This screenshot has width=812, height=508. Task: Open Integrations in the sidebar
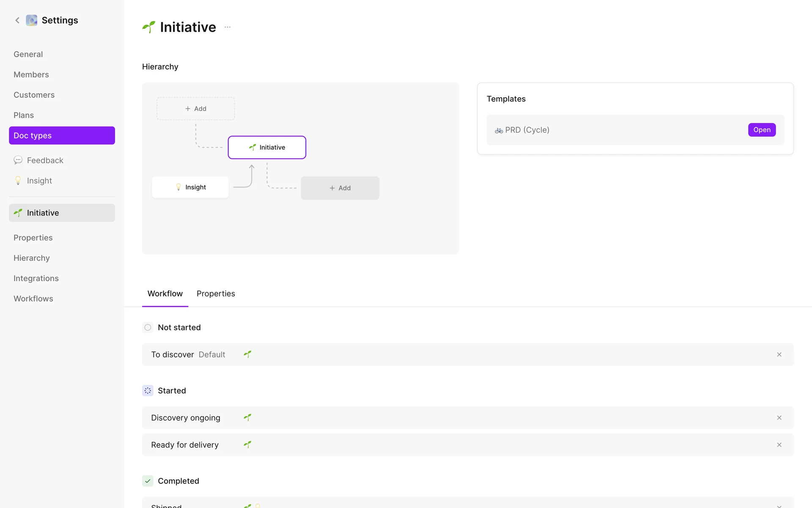pyautogui.click(x=36, y=278)
